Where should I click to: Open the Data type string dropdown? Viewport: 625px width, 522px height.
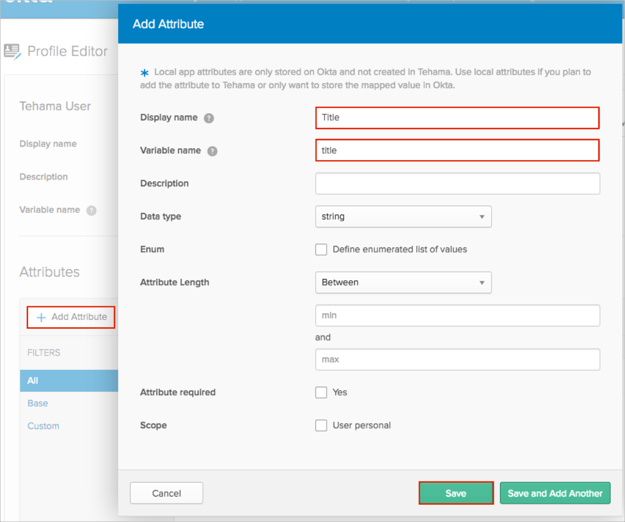(x=403, y=216)
